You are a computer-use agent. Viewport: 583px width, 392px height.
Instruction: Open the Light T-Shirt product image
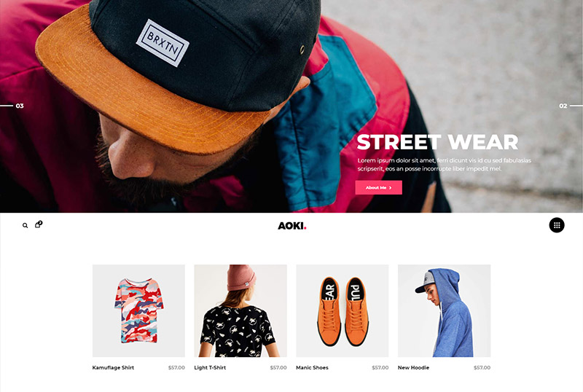(240, 310)
